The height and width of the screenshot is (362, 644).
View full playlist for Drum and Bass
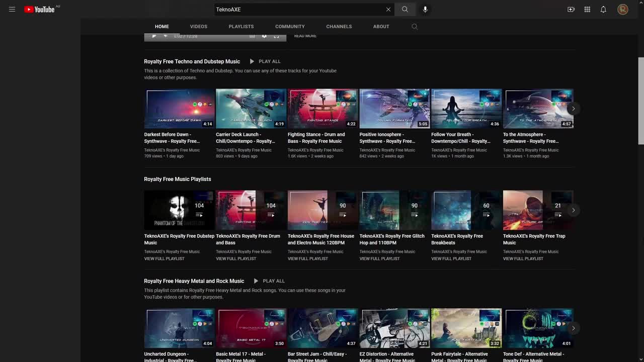(x=236, y=258)
